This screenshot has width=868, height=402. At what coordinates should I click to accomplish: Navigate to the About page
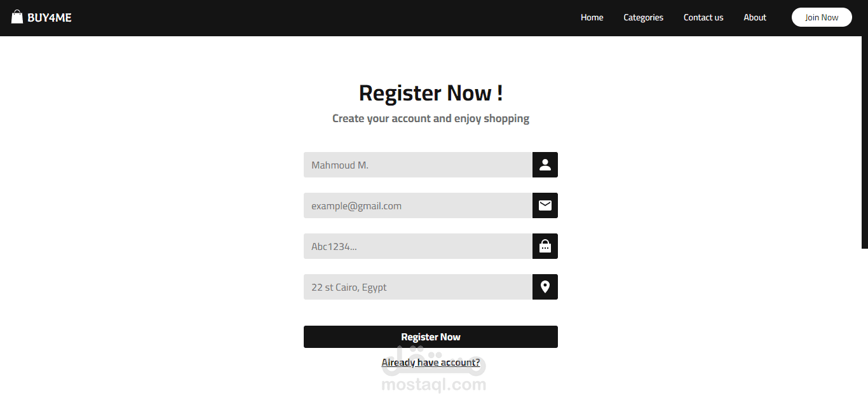tap(754, 18)
